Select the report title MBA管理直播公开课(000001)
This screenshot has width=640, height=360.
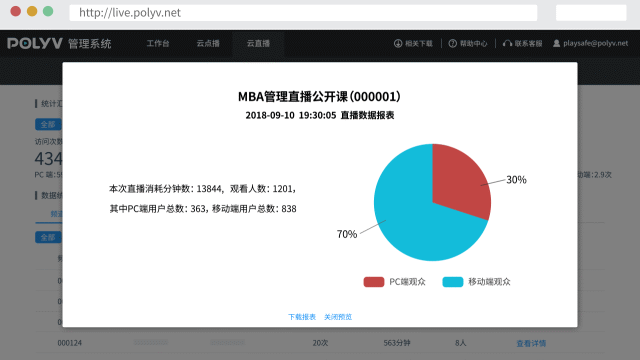[320, 97]
